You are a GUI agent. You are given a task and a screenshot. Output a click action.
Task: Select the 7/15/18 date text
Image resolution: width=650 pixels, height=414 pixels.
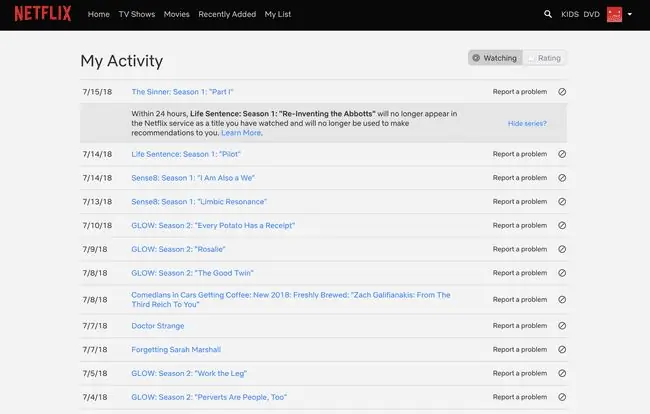[x=97, y=92]
